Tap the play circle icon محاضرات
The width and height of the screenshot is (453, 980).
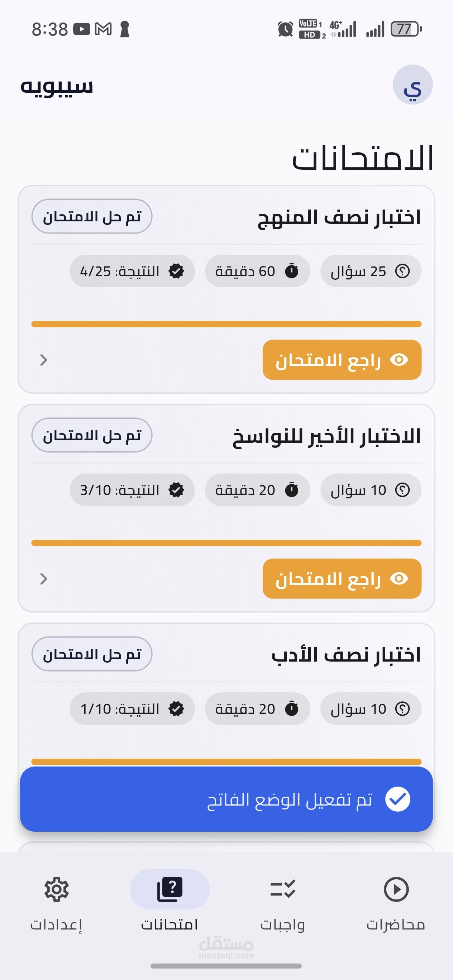[396, 889]
